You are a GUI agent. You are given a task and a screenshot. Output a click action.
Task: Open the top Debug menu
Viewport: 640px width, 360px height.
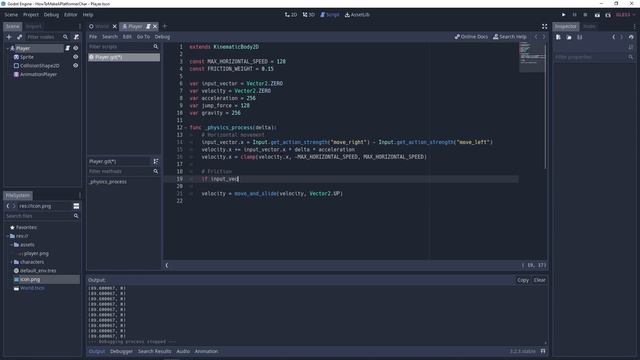[51, 15]
